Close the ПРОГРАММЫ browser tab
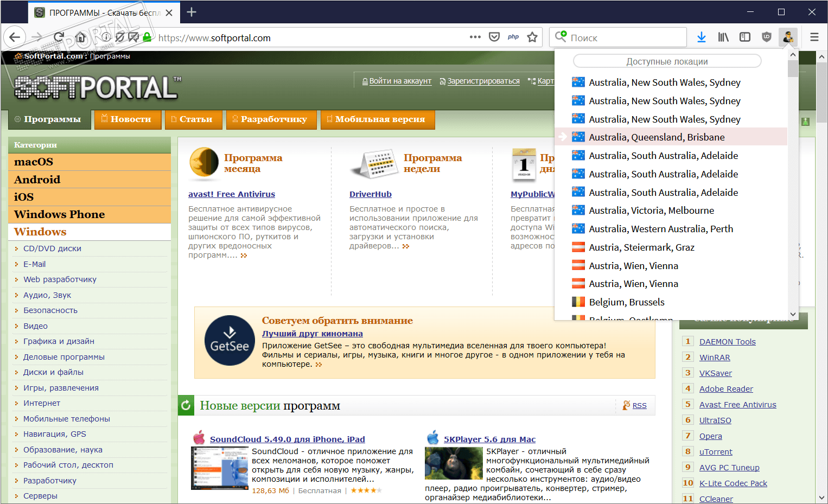The height and width of the screenshot is (504, 828). pos(169,12)
